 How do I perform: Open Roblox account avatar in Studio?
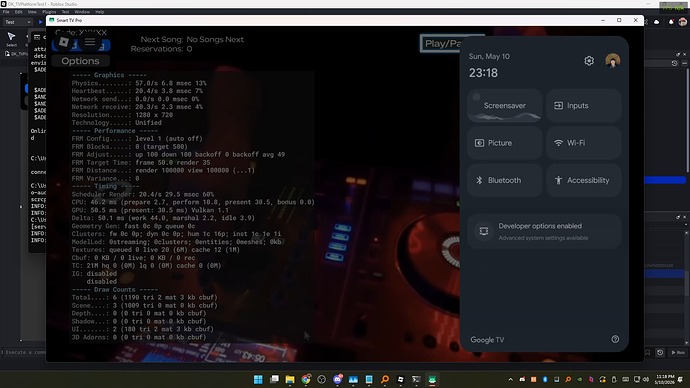pos(683,22)
